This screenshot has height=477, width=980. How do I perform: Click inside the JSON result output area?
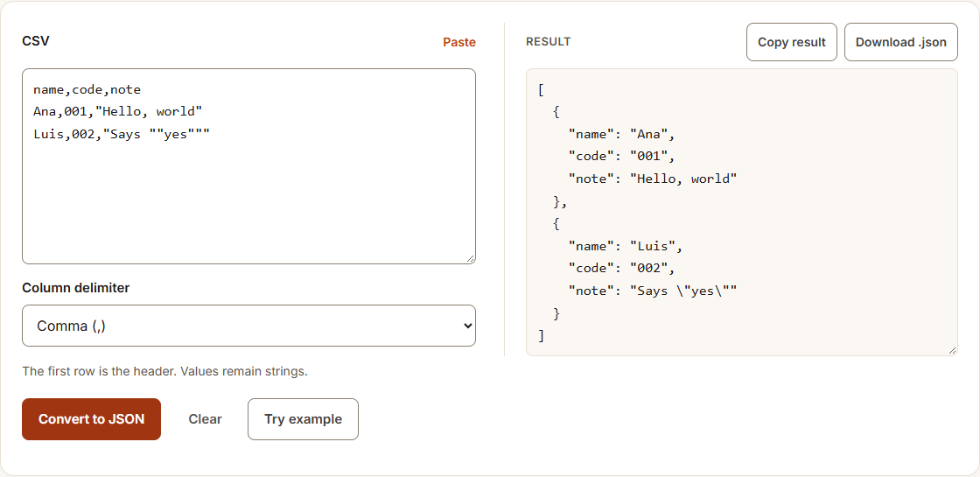tap(742, 212)
